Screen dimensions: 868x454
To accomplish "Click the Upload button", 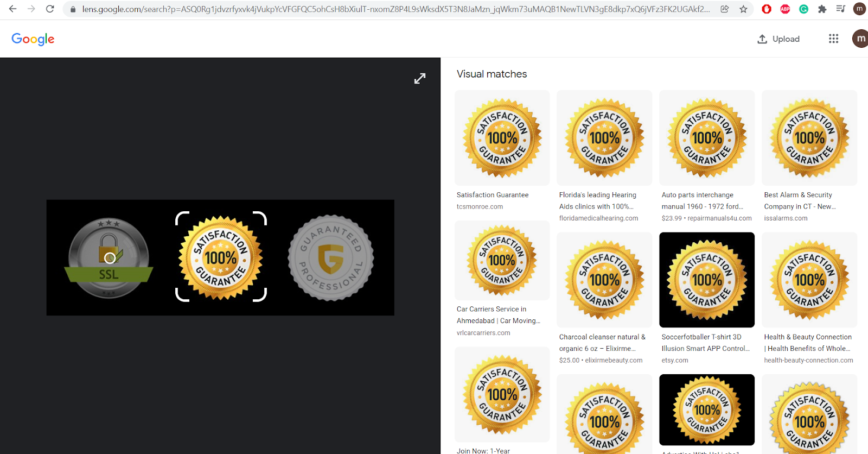I will [x=778, y=39].
